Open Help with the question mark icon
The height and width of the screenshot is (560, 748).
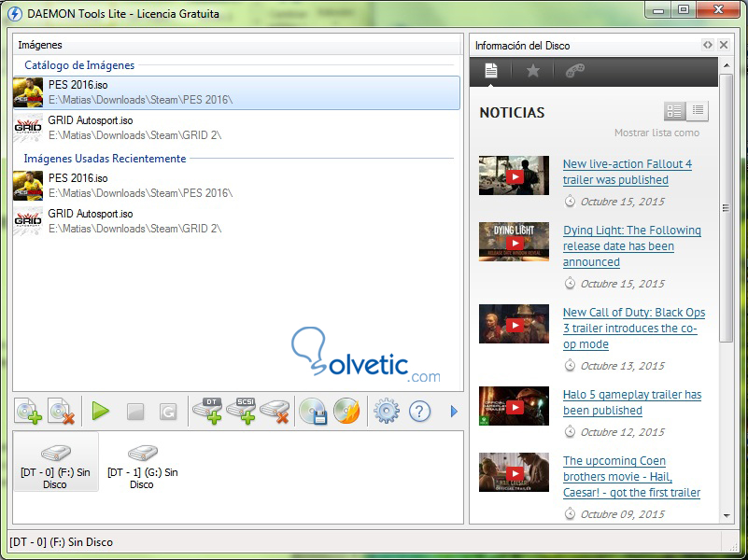tap(420, 411)
